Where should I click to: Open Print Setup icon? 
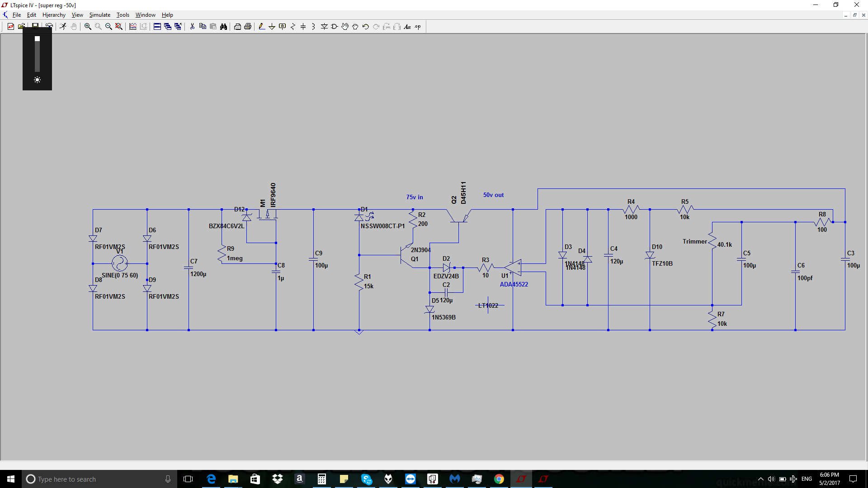tap(237, 27)
